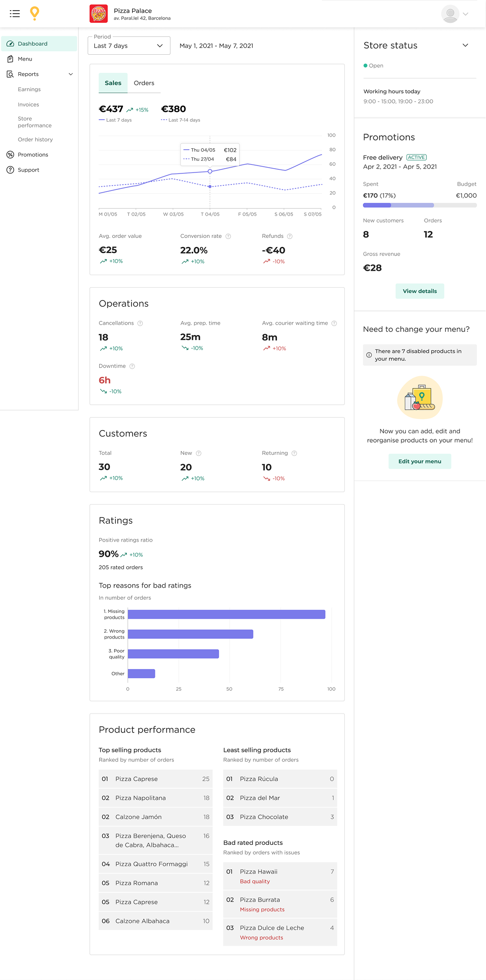
Task: Click the Wrong products bar in chart
Action: pos(190,634)
